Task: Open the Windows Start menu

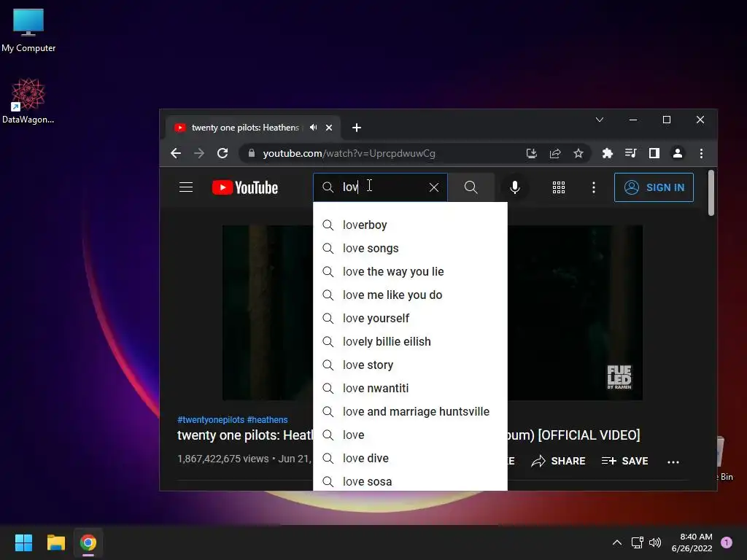Action: pyautogui.click(x=23, y=542)
